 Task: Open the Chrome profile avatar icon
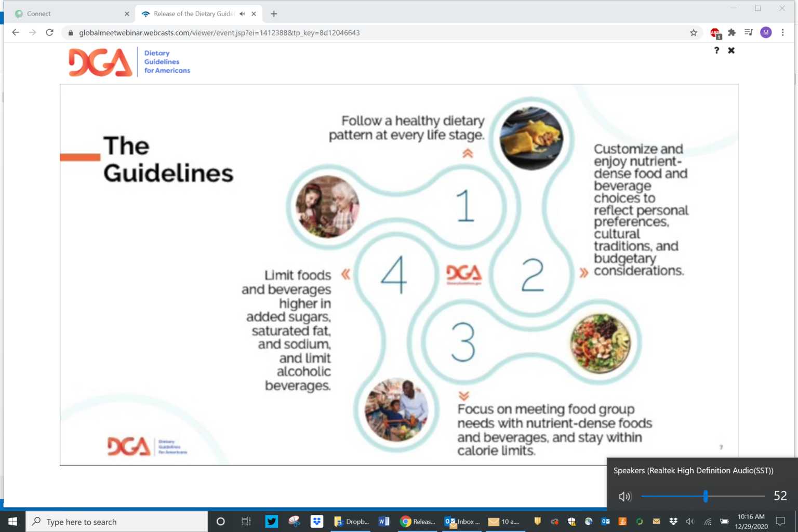766,32
